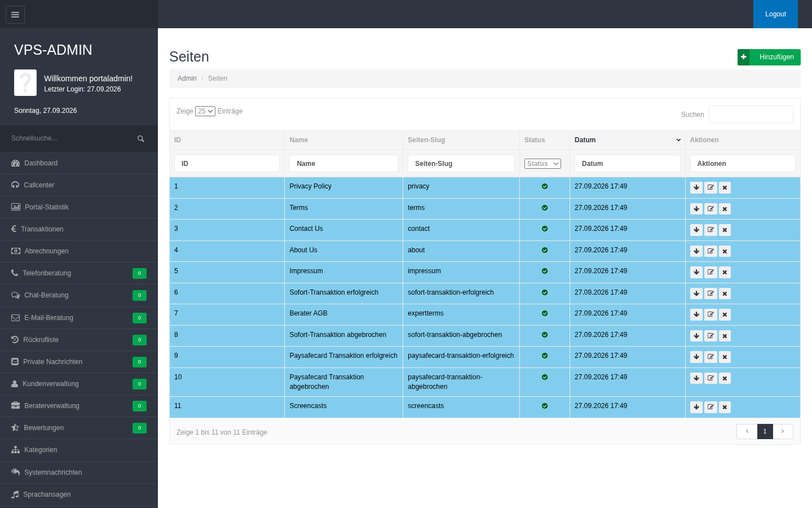Screen dimensions: 812x508
Task: Click the down-arrow icon for Contact Us
Action: (696, 230)
